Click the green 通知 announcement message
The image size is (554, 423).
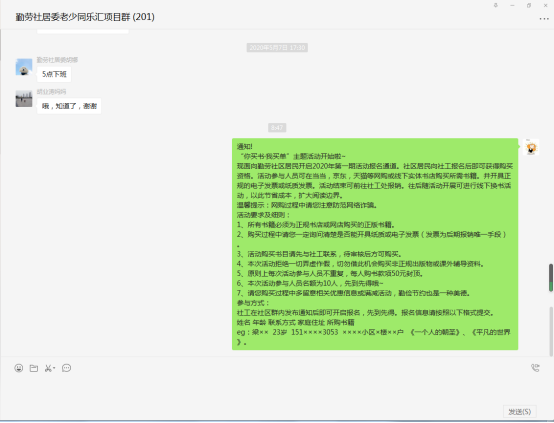pyautogui.click(x=375, y=244)
